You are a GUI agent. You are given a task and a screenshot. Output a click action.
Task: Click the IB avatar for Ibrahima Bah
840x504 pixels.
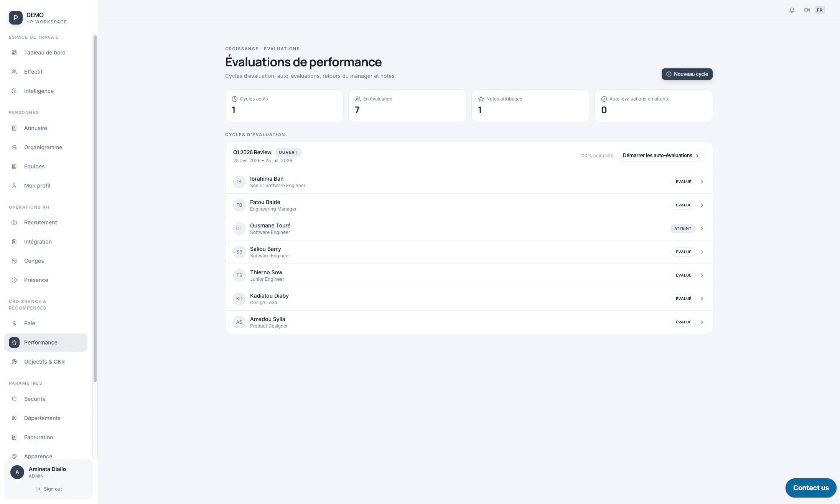[x=239, y=182]
